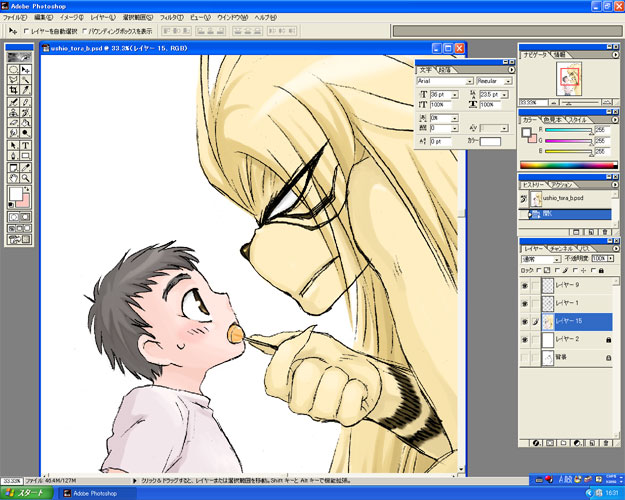The width and height of the screenshot is (625, 500).
Task: Toggle lock transparent pixels checkbox
Action: (x=538, y=270)
